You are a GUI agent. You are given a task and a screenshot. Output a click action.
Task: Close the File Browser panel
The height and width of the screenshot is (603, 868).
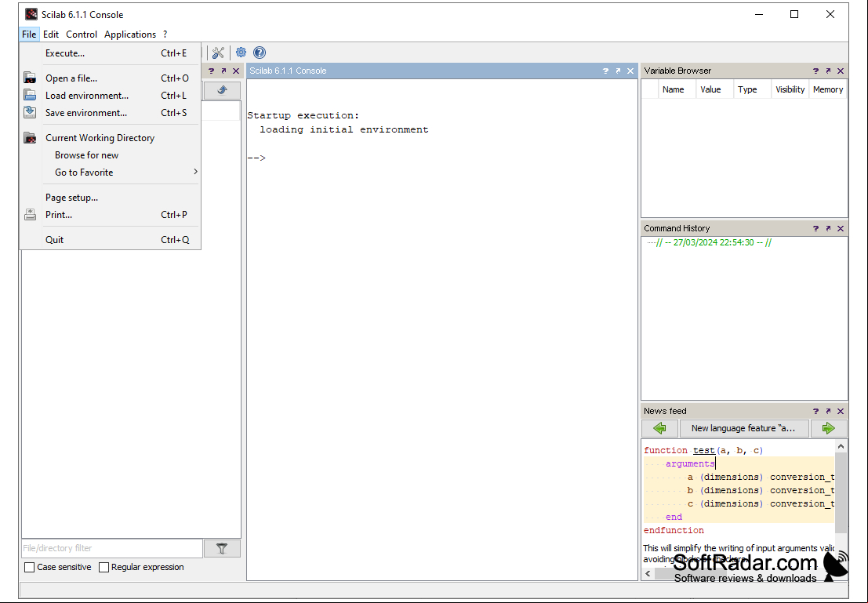coord(236,71)
